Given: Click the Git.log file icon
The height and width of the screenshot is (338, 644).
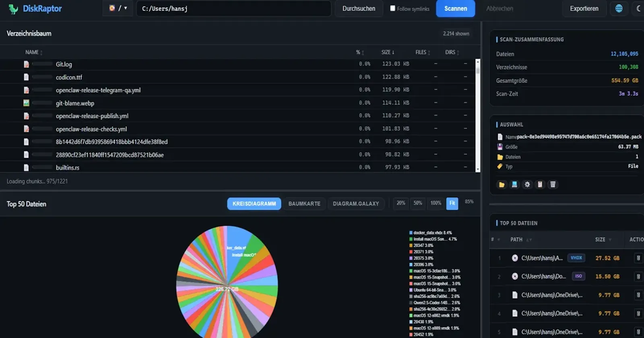Looking at the screenshot, I should (26, 64).
